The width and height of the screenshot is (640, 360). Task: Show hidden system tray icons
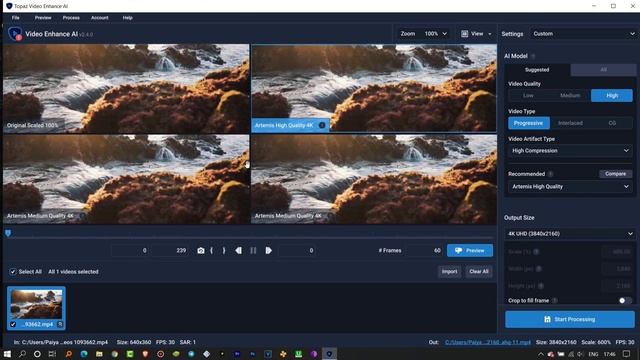(x=541, y=354)
